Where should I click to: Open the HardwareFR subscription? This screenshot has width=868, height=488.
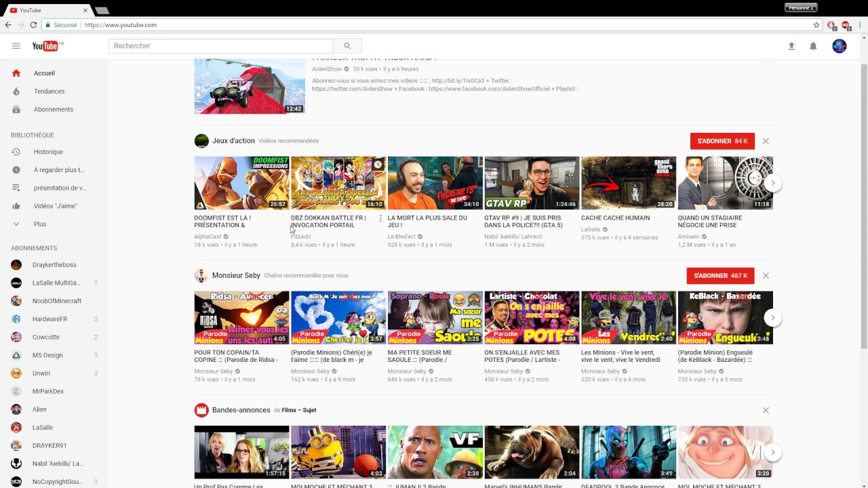click(54, 319)
